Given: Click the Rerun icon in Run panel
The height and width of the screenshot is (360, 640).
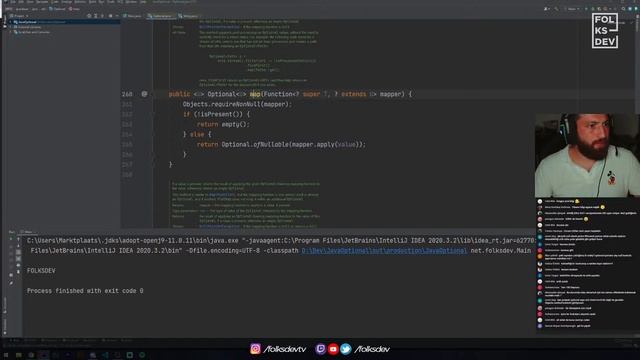Looking at the screenshot, I should tap(11, 240).
